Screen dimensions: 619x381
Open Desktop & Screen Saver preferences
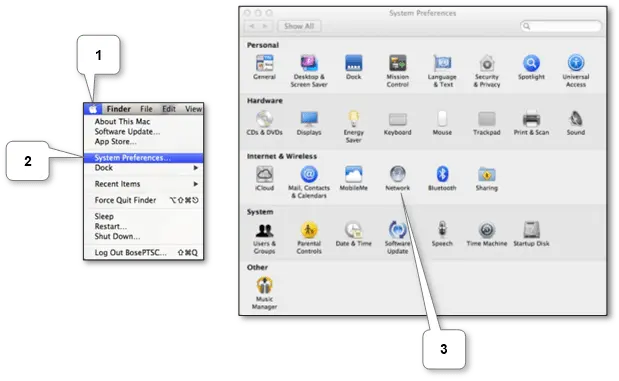[x=309, y=71]
